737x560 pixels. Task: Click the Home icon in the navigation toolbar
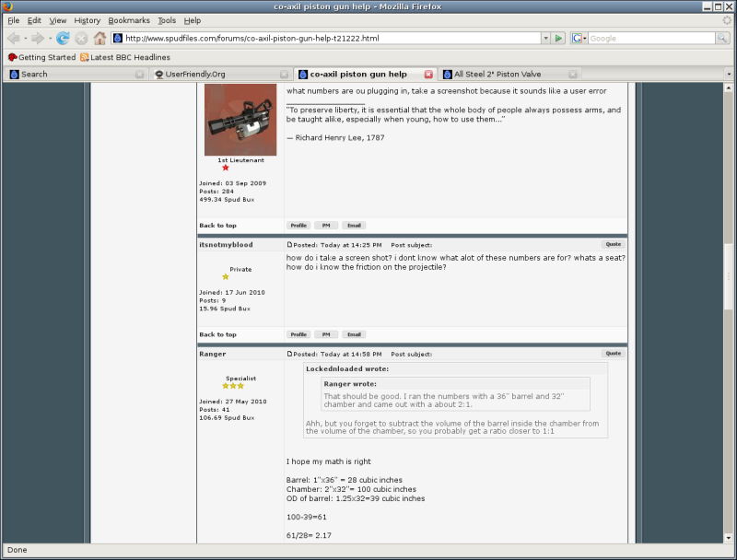pos(99,39)
